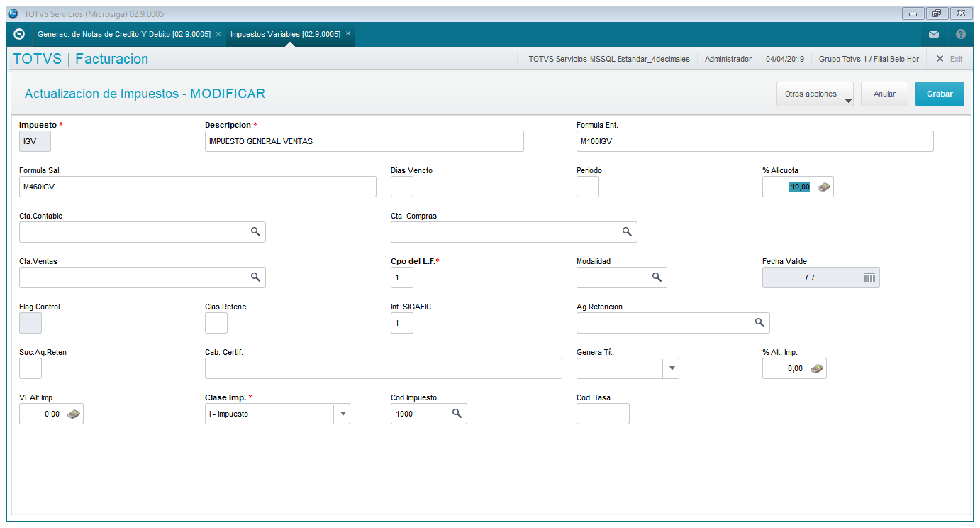Expand the Genera Tit. dropdown

(x=671, y=368)
